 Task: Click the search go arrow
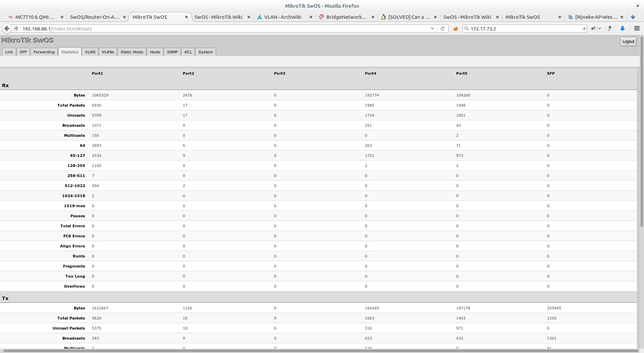tap(584, 28)
